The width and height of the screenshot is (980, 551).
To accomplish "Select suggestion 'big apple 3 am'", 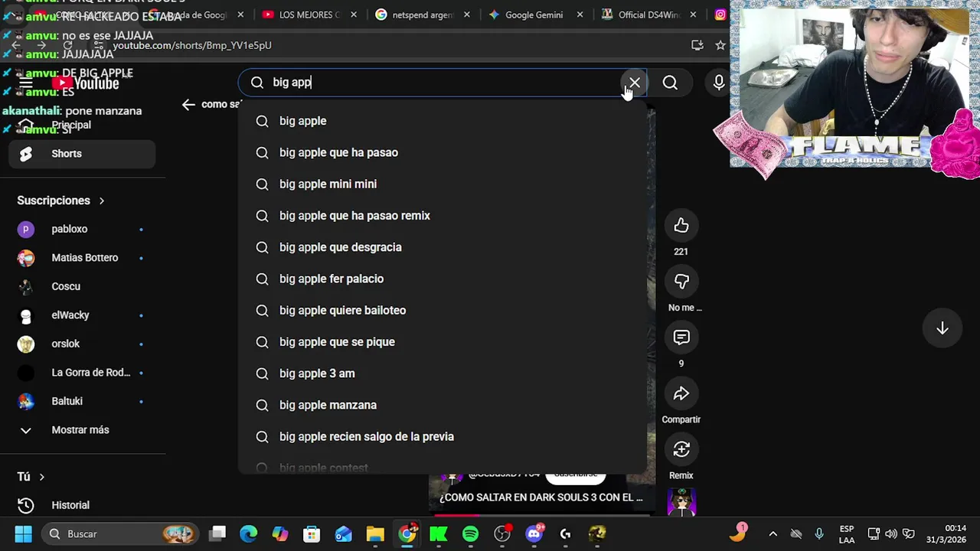I will 443,373.
